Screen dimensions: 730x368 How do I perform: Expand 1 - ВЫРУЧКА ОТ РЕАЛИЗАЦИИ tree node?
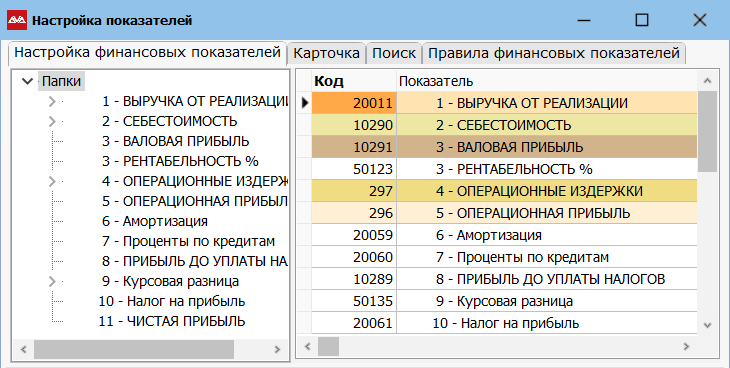(x=52, y=101)
